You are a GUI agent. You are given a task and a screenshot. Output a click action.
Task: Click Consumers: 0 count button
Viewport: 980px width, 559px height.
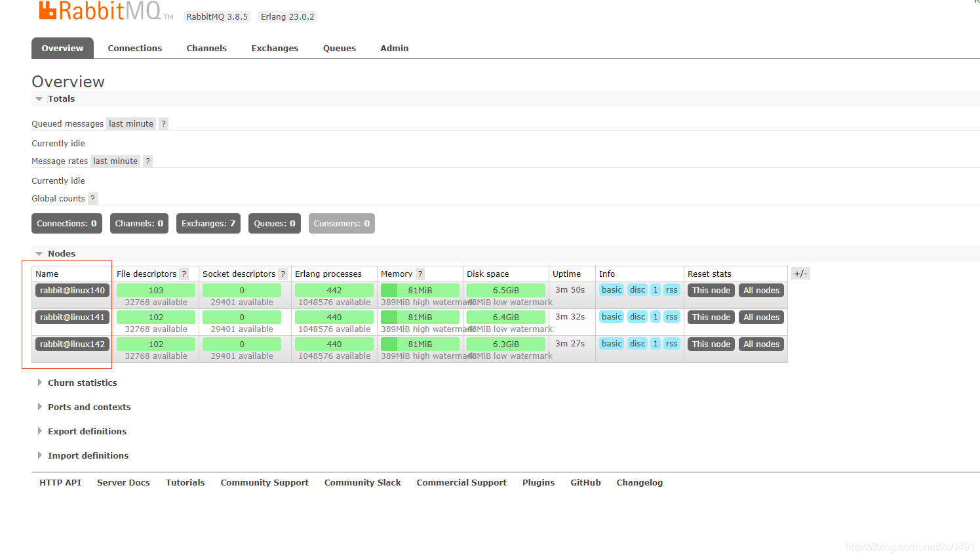tap(342, 224)
